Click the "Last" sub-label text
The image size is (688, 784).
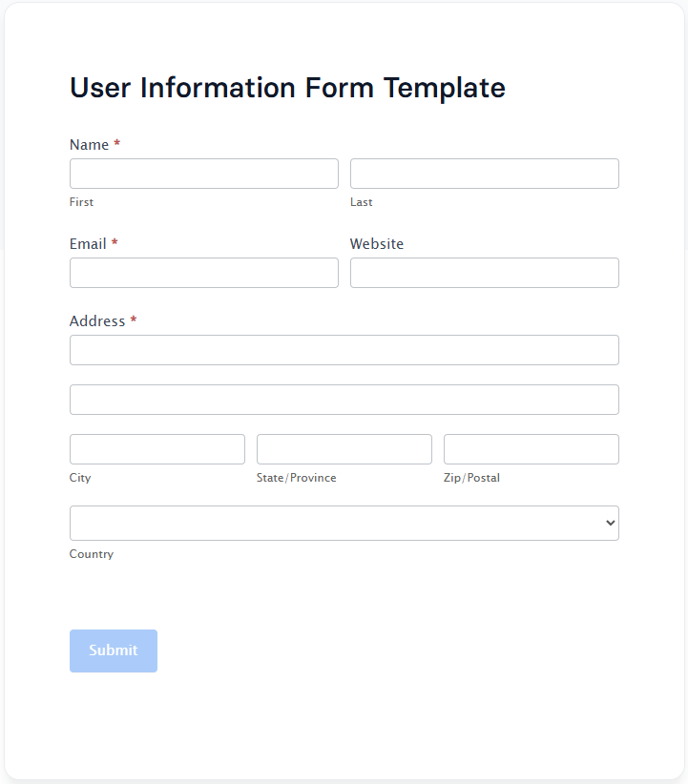click(361, 202)
